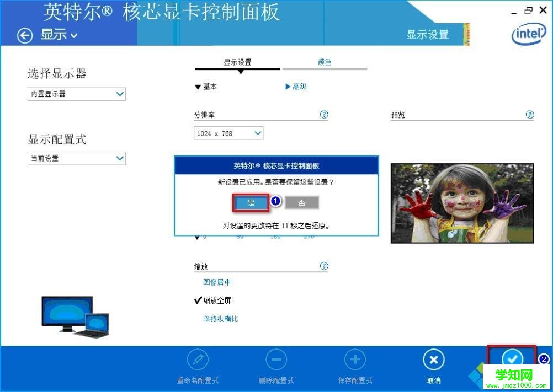The image size is (553, 392).
Task: Click the apply checkmark icon in the bottom bar
Action: (x=512, y=359)
